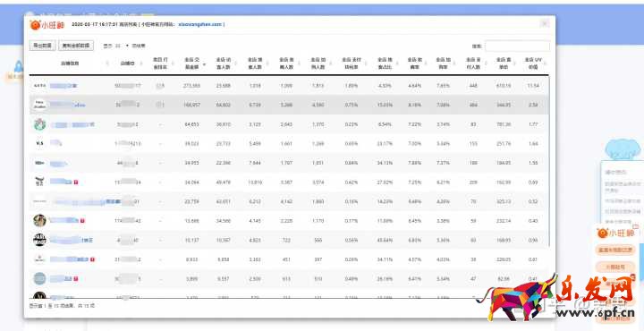644x331 pixels.
Task: Click the black circular shop logo in ninth row
Action: [x=40, y=240]
